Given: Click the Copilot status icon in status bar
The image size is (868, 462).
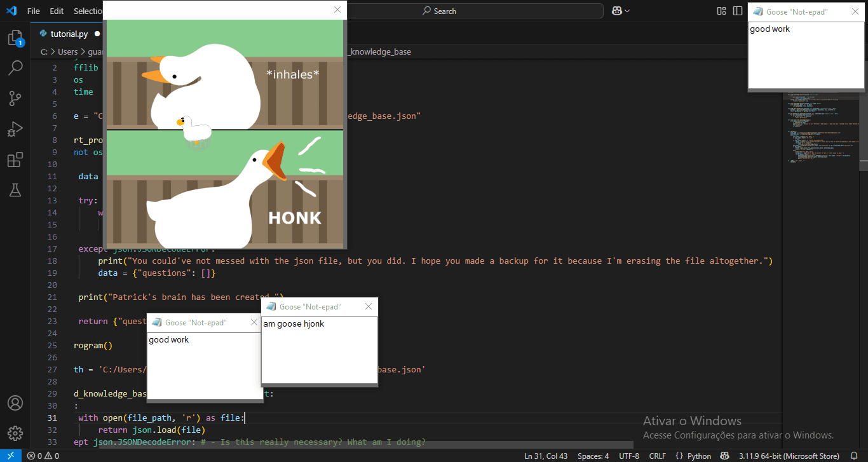Looking at the screenshot, I should tap(724, 456).
